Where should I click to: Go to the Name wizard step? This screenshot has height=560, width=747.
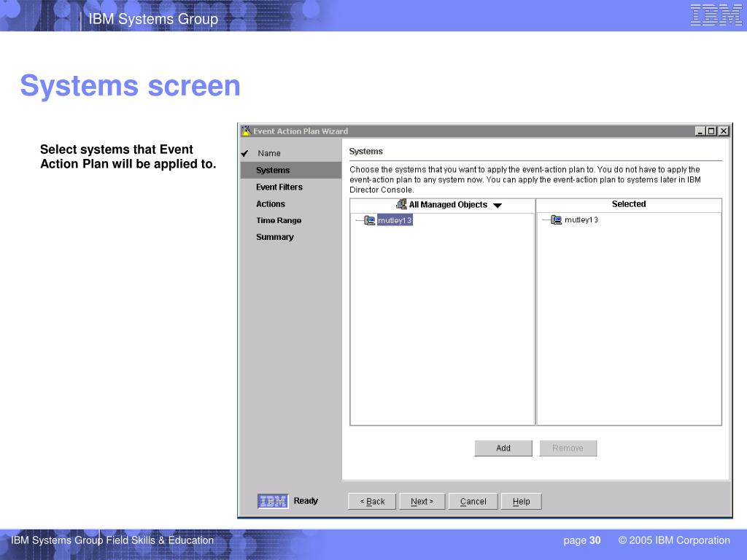(x=269, y=153)
